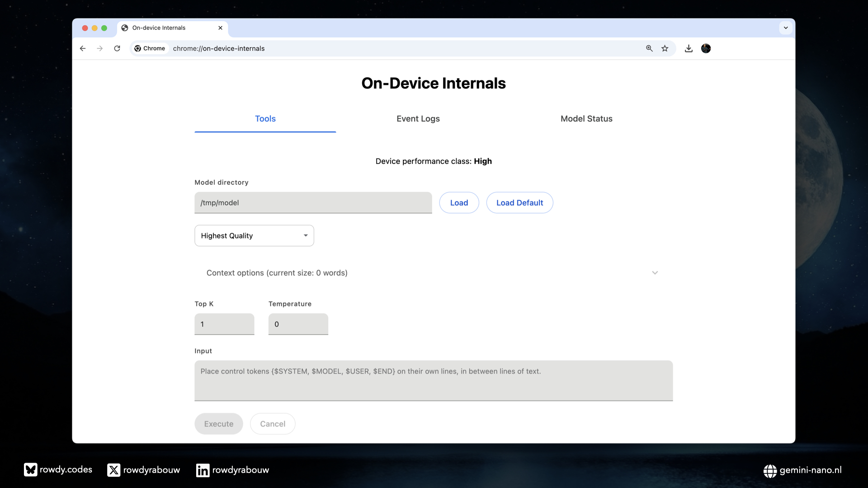Screen dimensions: 868x488
Task: Click the Load button
Action: (x=459, y=203)
